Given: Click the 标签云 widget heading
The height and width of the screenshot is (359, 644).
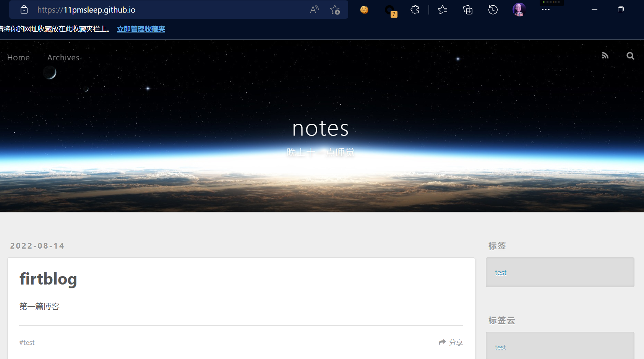Looking at the screenshot, I should (x=501, y=320).
